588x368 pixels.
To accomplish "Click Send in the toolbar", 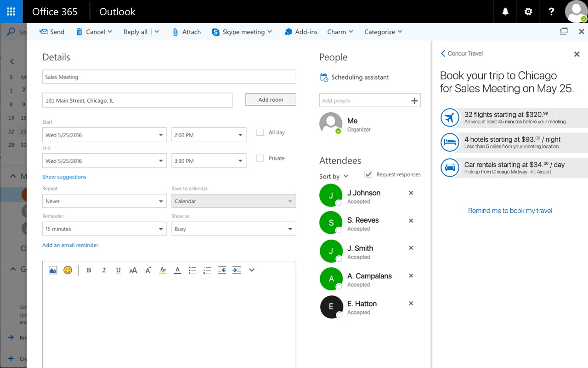I will coord(52,32).
